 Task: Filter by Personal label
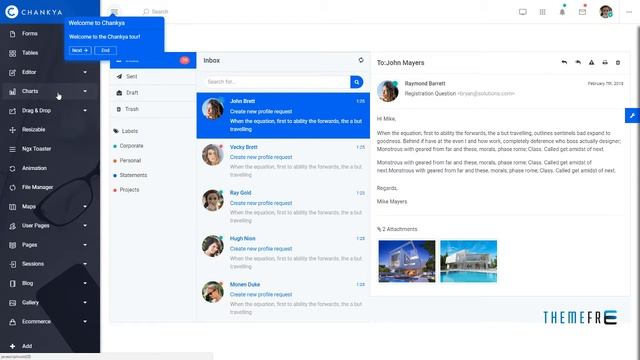(130, 160)
